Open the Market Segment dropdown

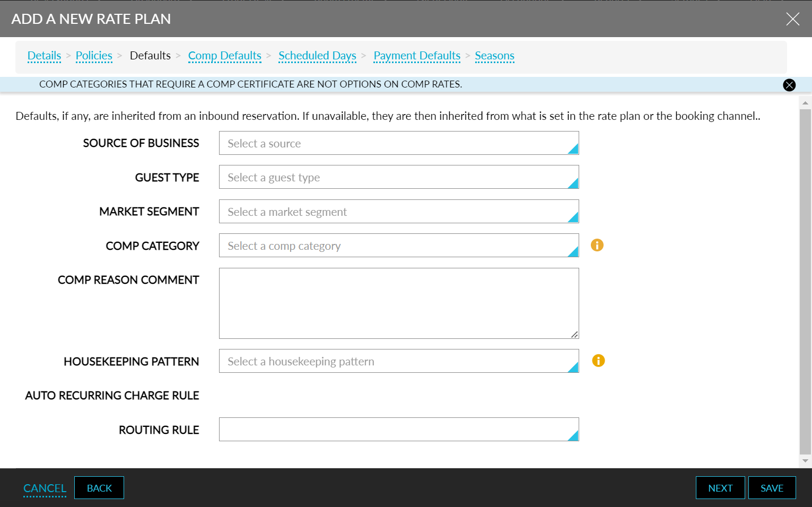tap(398, 212)
